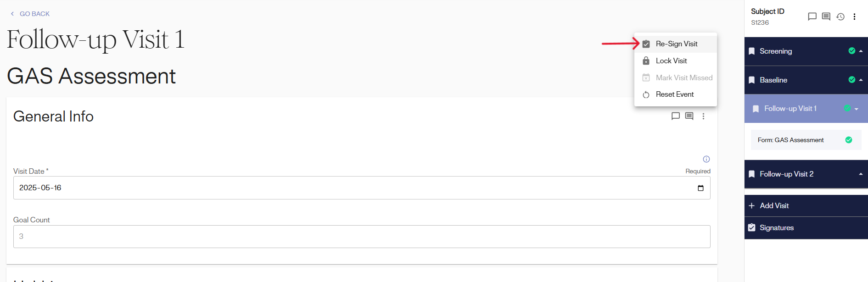The image size is (868, 282).
Task: Click Reset Event in the menu
Action: point(674,94)
